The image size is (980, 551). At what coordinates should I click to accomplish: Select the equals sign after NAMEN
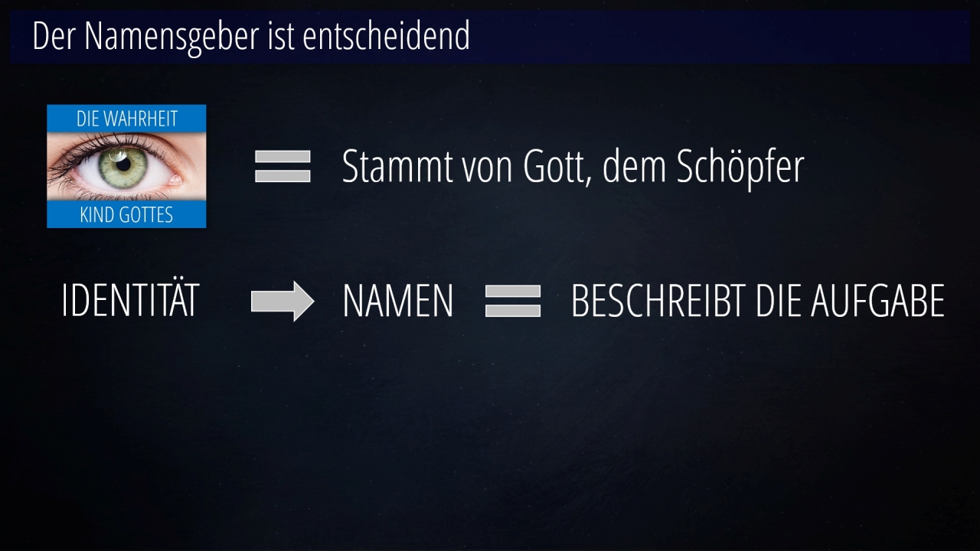click(513, 301)
